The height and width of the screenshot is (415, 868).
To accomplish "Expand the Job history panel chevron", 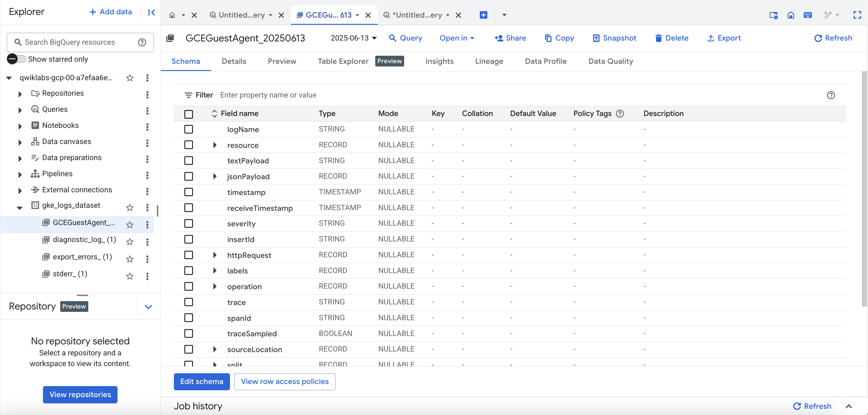I will tap(849, 406).
